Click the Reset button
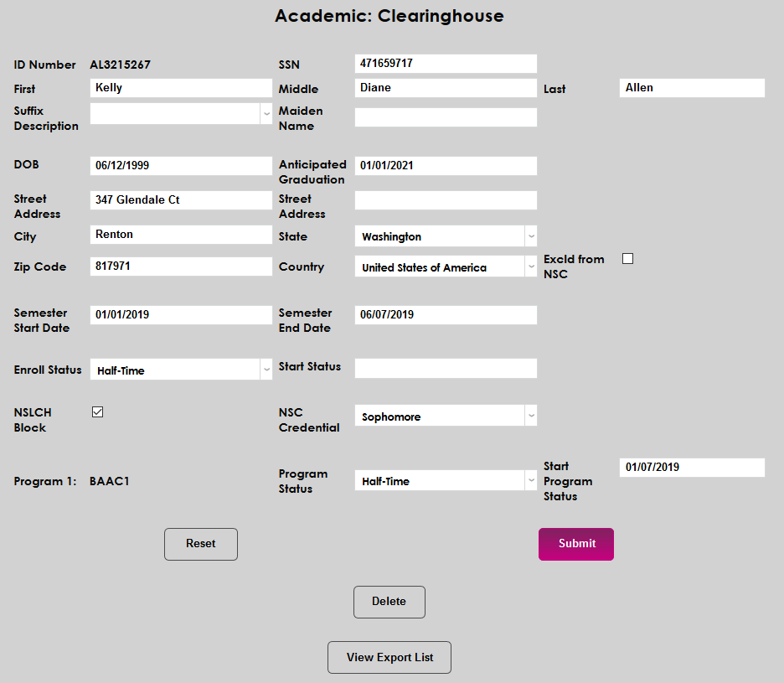Image resolution: width=784 pixels, height=683 pixels. point(200,544)
